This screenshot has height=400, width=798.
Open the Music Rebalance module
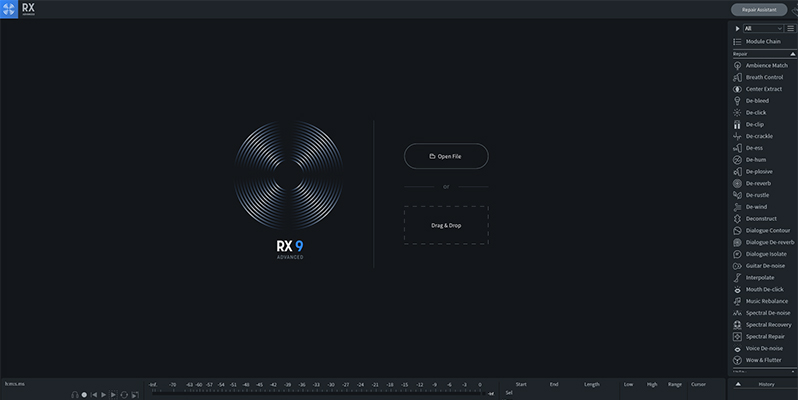tap(760, 301)
